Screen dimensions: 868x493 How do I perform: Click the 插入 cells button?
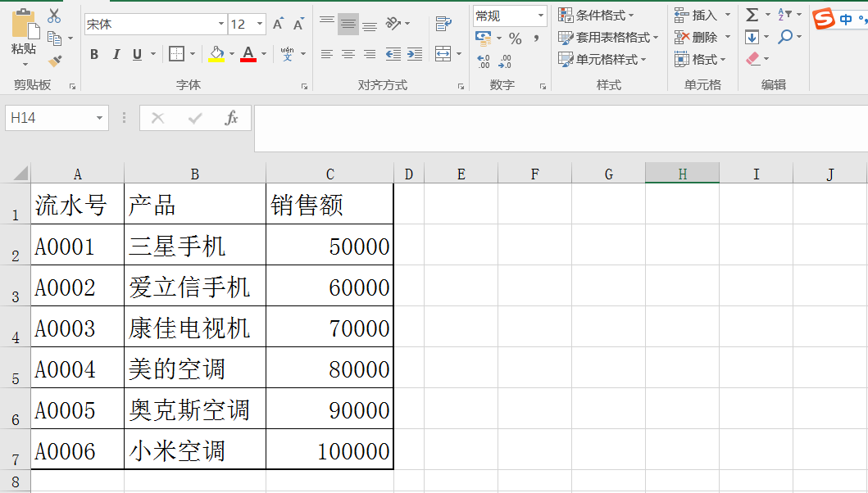tap(702, 15)
